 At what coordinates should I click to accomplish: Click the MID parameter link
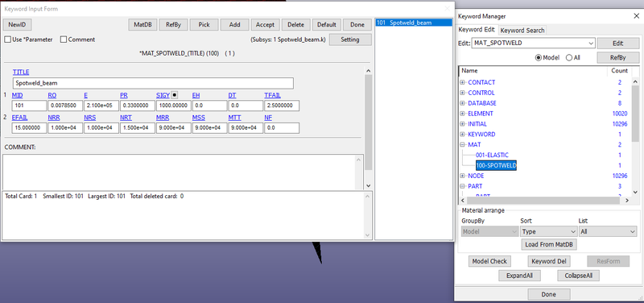pyautogui.click(x=17, y=95)
